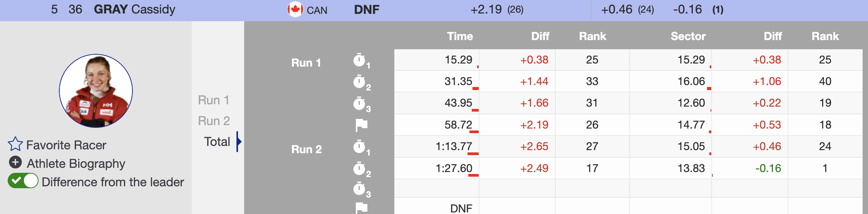Click the Sector column header
Screen dimensions: 868x214
[688, 36]
